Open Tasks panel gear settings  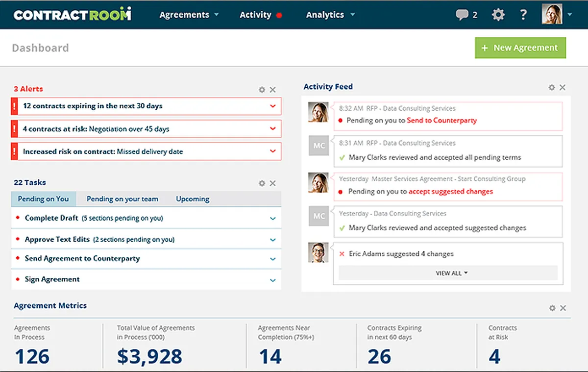click(x=262, y=183)
